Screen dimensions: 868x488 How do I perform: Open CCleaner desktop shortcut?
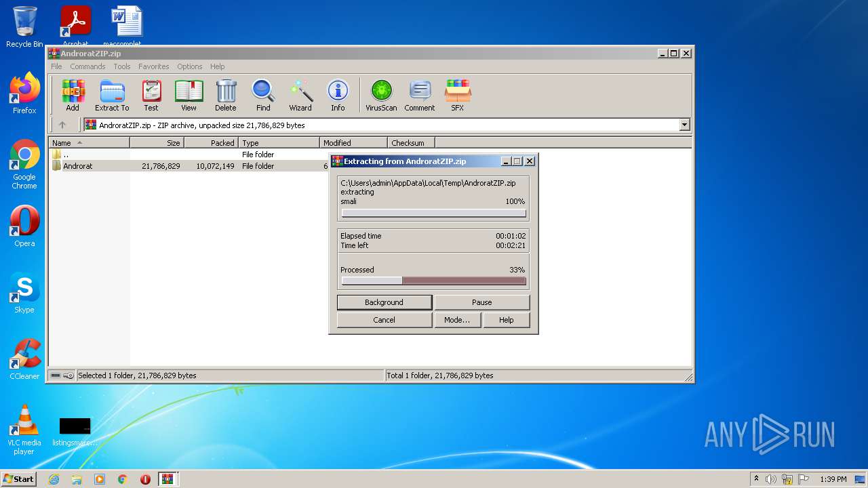24,359
